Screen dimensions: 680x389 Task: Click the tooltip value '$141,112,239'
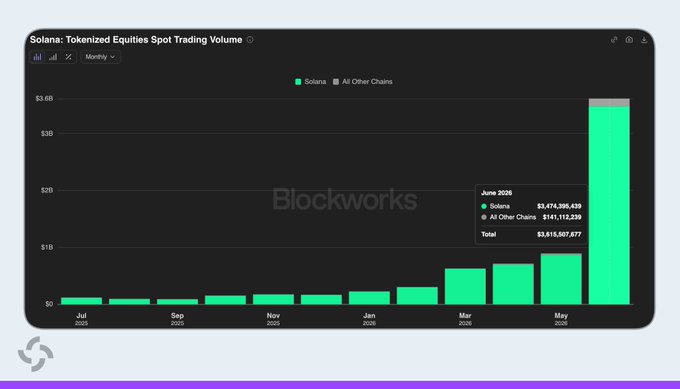[x=562, y=217]
